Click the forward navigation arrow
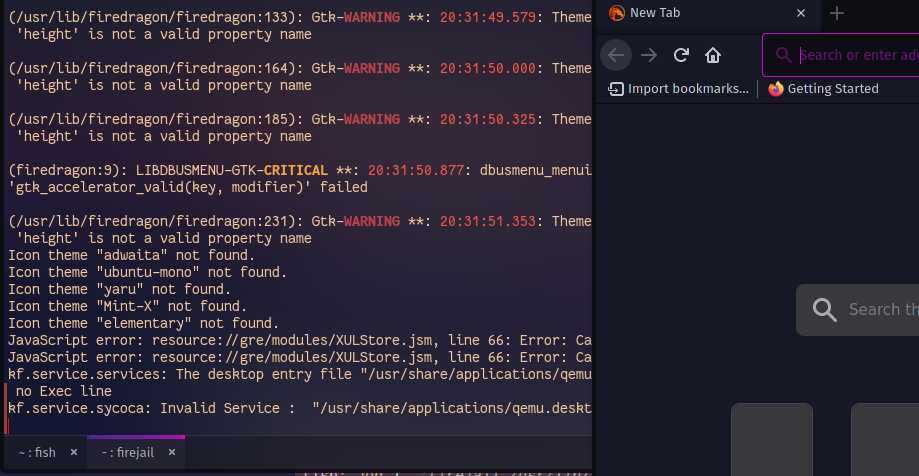 [649, 55]
